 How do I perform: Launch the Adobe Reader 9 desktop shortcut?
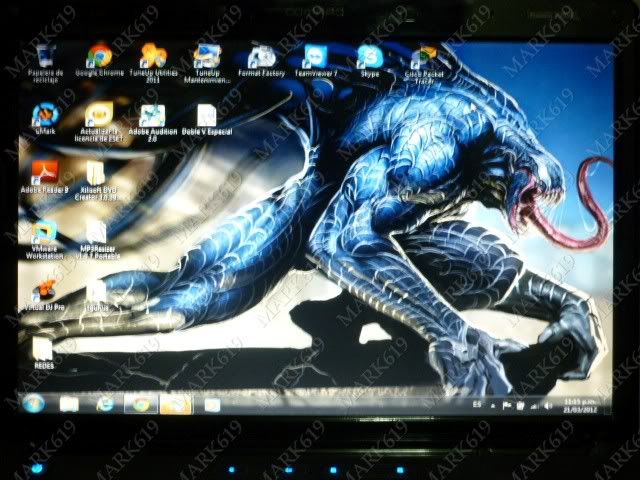click(45, 177)
